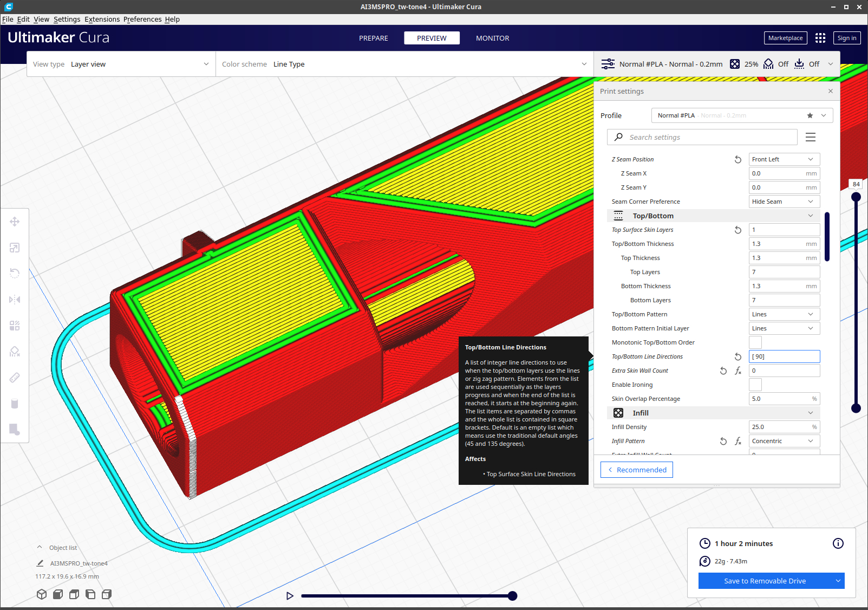
Task: Select the Support Blocker tool
Action: click(15, 352)
